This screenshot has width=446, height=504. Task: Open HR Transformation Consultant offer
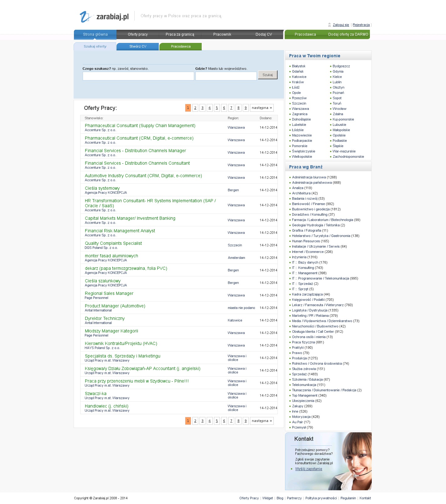click(x=150, y=203)
